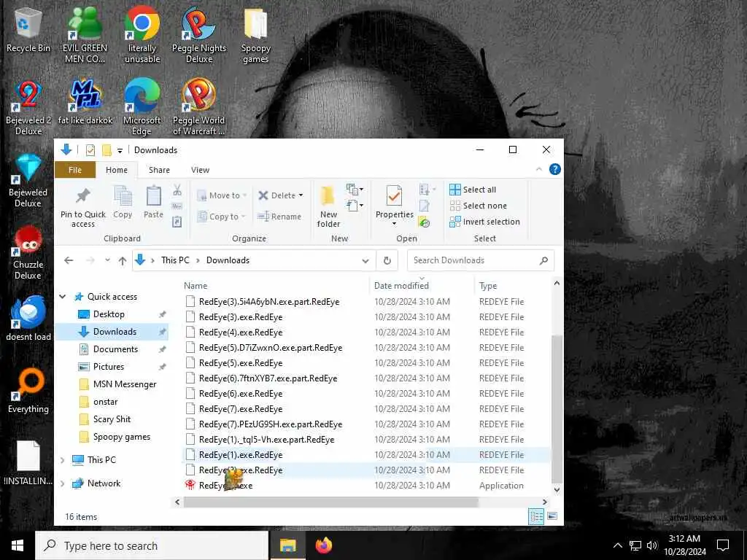Select the Scary Shit folder in sidebar
The width and height of the screenshot is (747, 560).
point(112,419)
